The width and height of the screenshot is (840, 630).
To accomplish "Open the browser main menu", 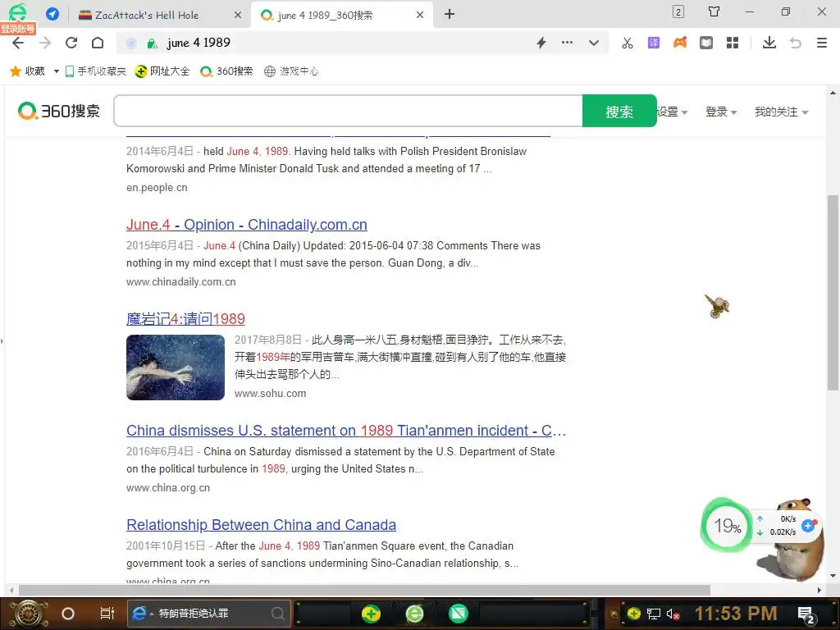I will point(822,43).
